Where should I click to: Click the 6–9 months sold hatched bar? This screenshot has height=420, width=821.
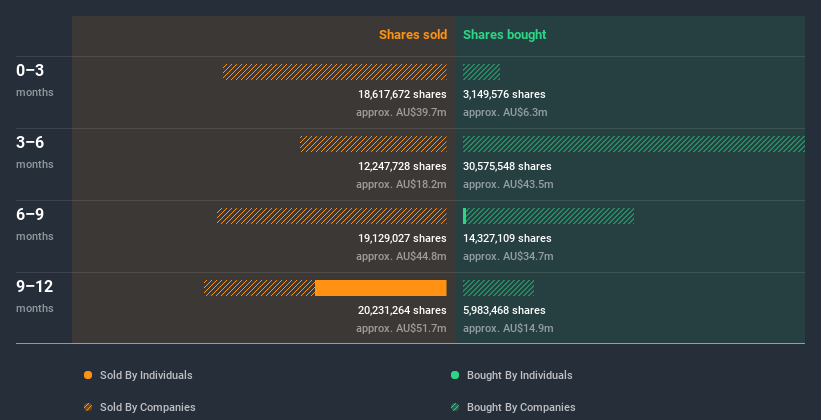(x=331, y=216)
